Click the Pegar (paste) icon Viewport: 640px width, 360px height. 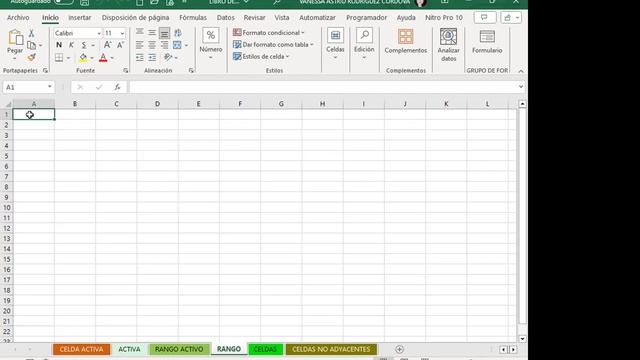tap(16, 38)
